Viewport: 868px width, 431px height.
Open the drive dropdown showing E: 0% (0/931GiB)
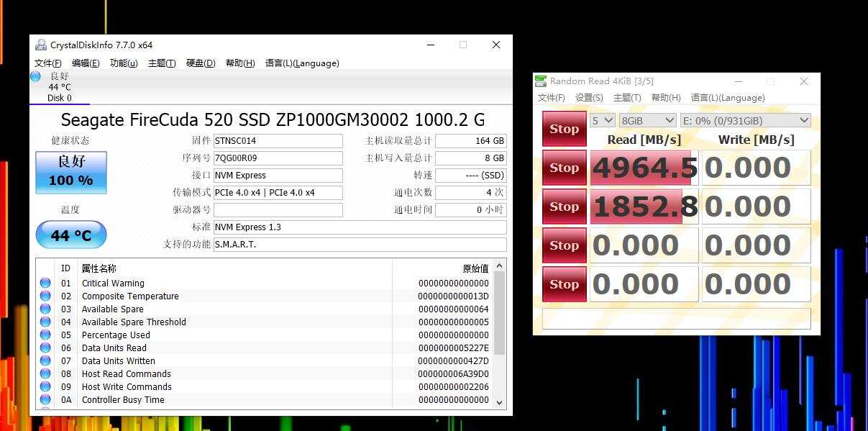[746, 120]
